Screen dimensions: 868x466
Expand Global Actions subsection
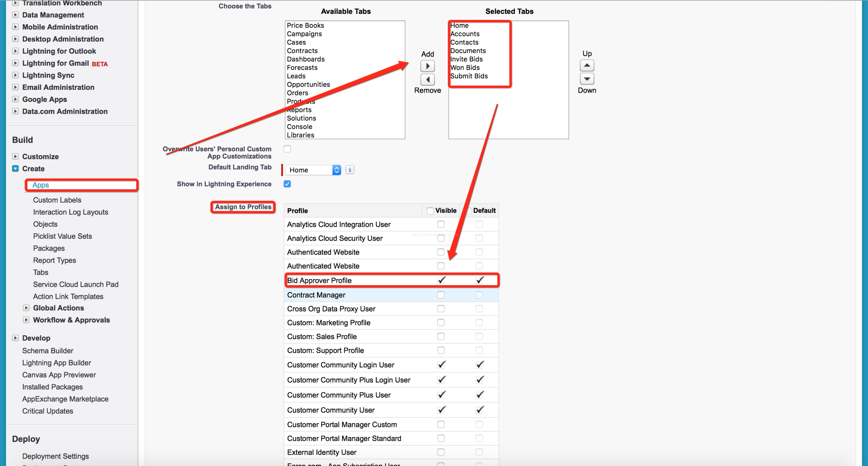26,308
